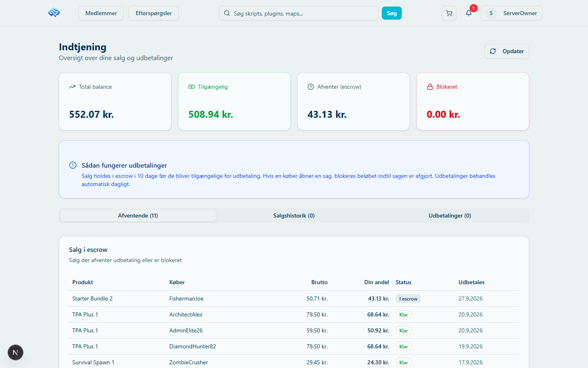The height and width of the screenshot is (368, 588).
Task: Click the Produkt column header
Action: pyautogui.click(x=82, y=282)
